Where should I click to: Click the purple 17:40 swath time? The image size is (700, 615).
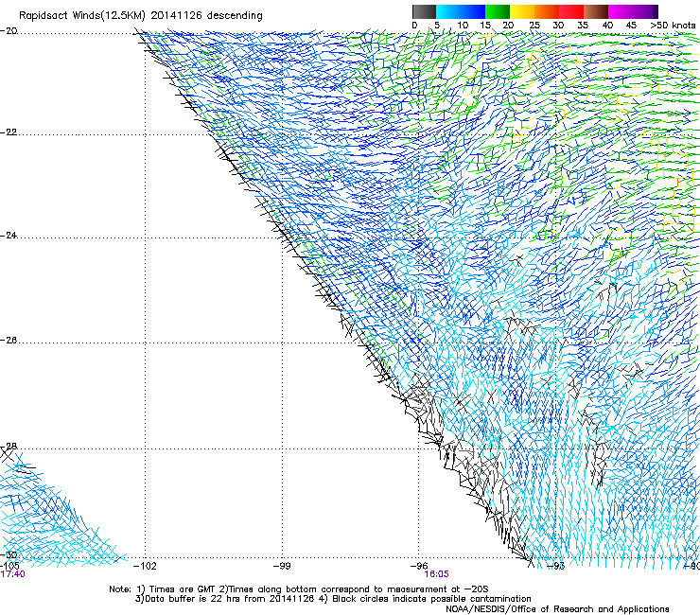point(12,574)
